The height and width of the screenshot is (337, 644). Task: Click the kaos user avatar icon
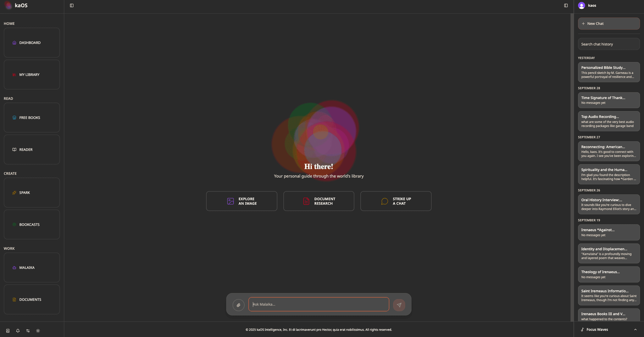point(581,6)
